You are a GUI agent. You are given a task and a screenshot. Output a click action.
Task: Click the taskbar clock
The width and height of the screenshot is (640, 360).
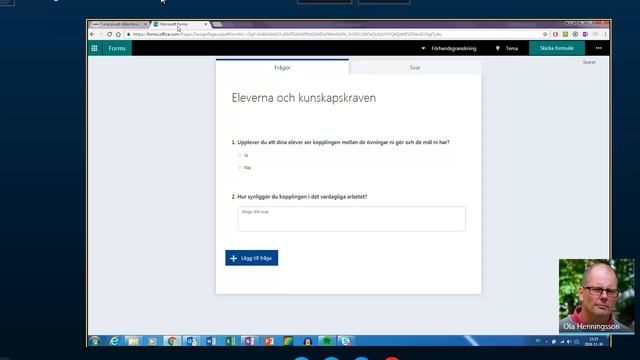point(593,341)
